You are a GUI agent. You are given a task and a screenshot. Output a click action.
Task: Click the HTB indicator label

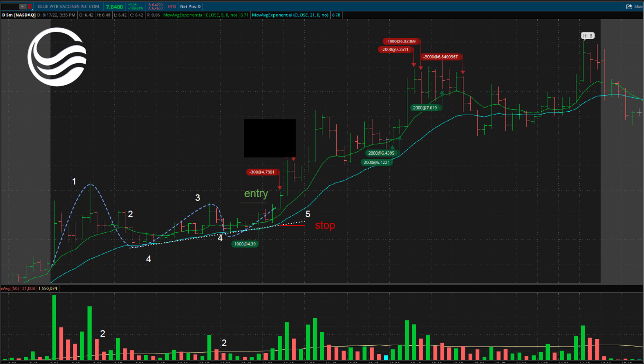(x=172, y=6)
